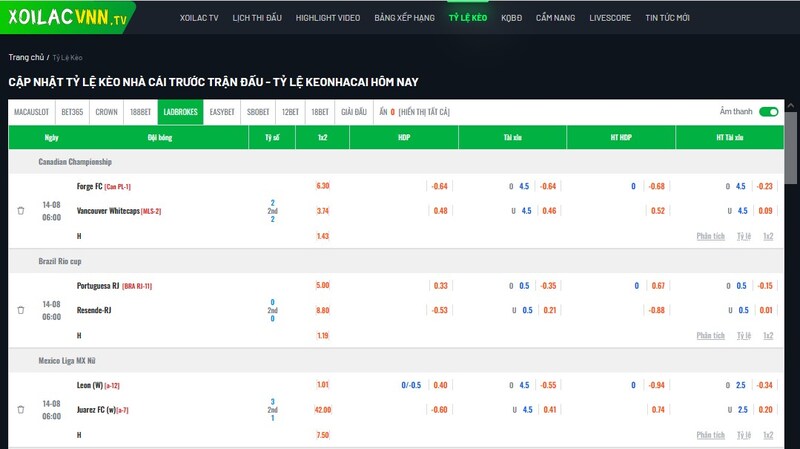Open Giải Đấu league filter
This screenshot has height=449, width=800.
coord(354,112)
